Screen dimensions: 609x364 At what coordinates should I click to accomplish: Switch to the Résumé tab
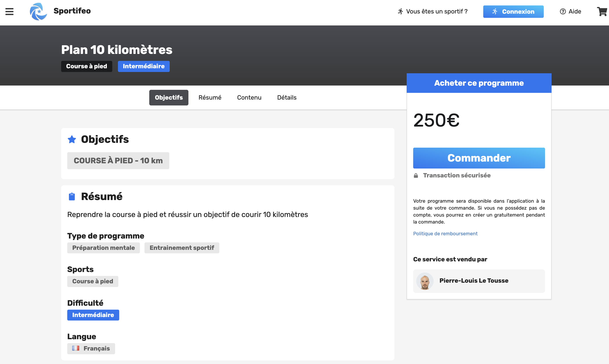210,98
